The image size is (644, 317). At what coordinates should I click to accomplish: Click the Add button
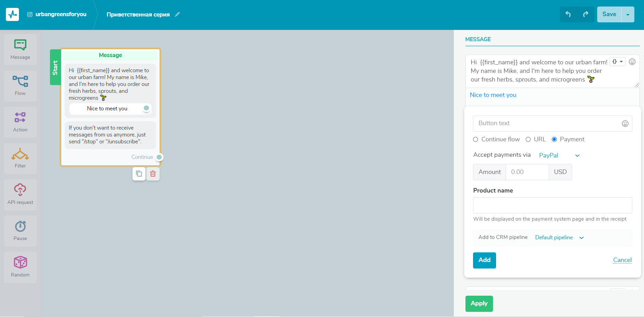(484, 260)
